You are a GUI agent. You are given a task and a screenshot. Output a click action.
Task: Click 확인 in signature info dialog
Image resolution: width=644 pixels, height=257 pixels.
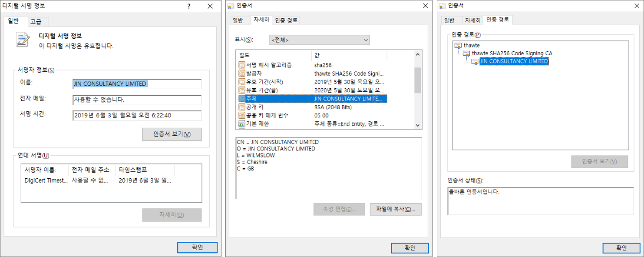(x=197, y=247)
